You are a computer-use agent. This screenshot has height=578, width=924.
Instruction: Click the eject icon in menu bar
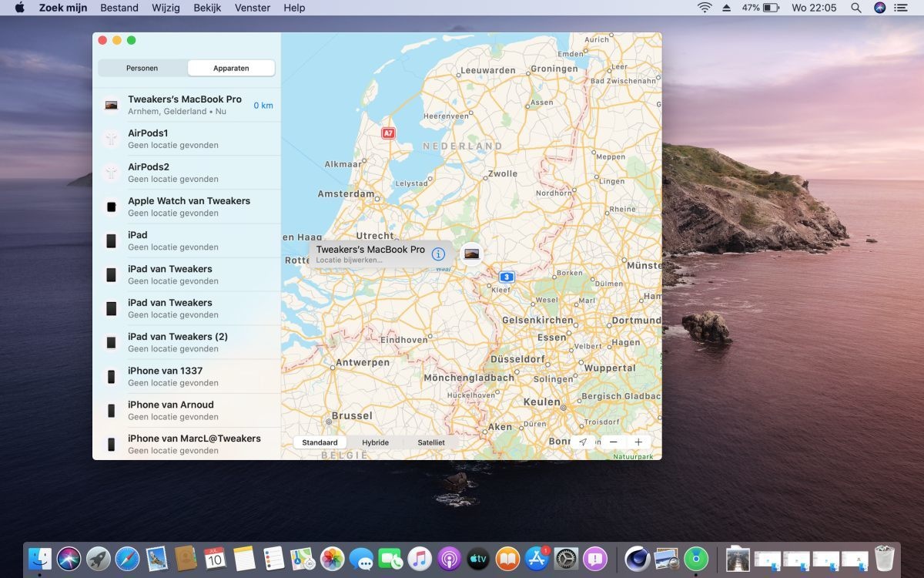pos(726,8)
